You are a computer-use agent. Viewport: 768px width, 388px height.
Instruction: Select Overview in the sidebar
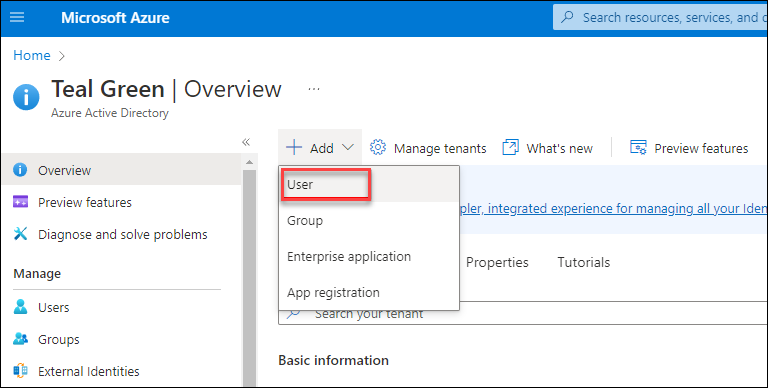pyautogui.click(x=121, y=170)
